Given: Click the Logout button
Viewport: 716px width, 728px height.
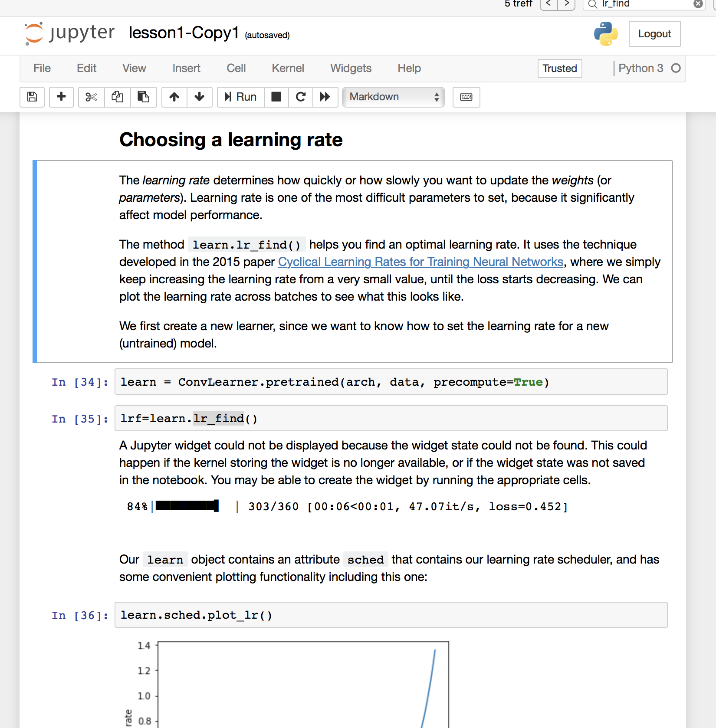Looking at the screenshot, I should (654, 34).
